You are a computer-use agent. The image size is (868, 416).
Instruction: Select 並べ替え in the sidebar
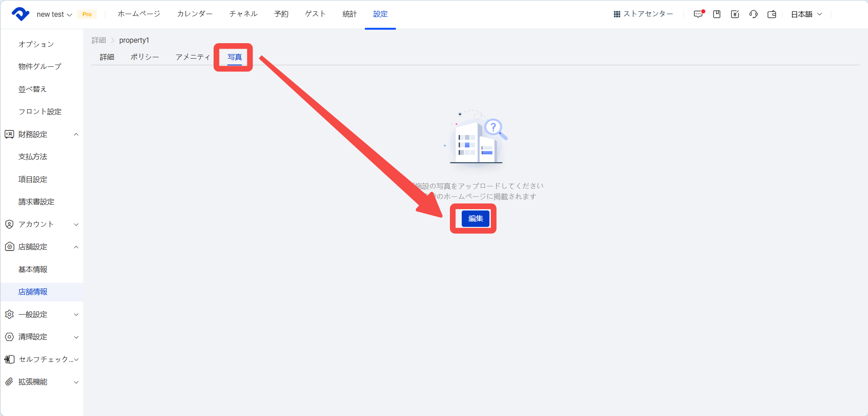33,89
